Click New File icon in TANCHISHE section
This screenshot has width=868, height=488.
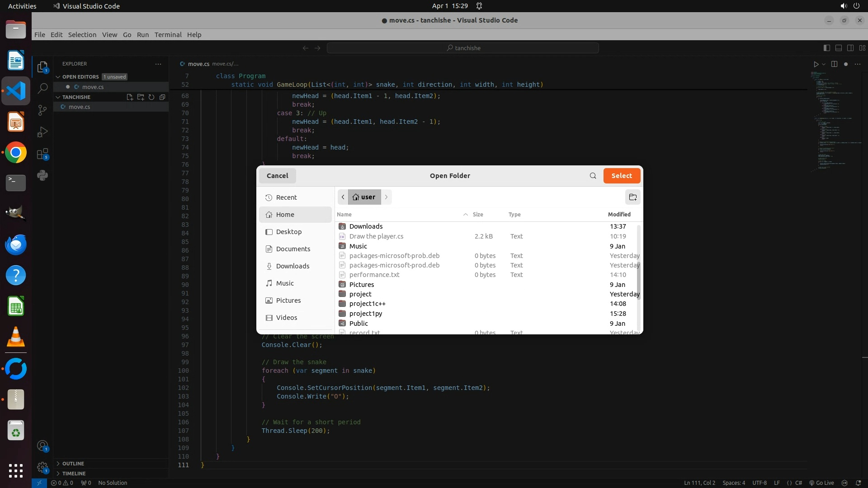pyautogui.click(x=130, y=97)
